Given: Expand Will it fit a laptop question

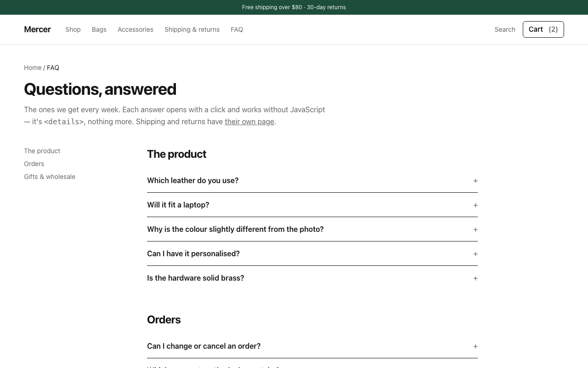Looking at the screenshot, I should click(312, 205).
